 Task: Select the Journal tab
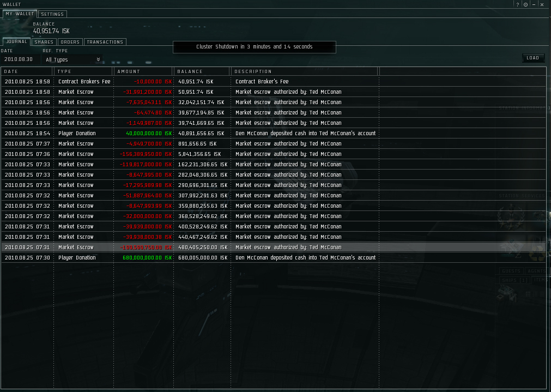pos(16,41)
